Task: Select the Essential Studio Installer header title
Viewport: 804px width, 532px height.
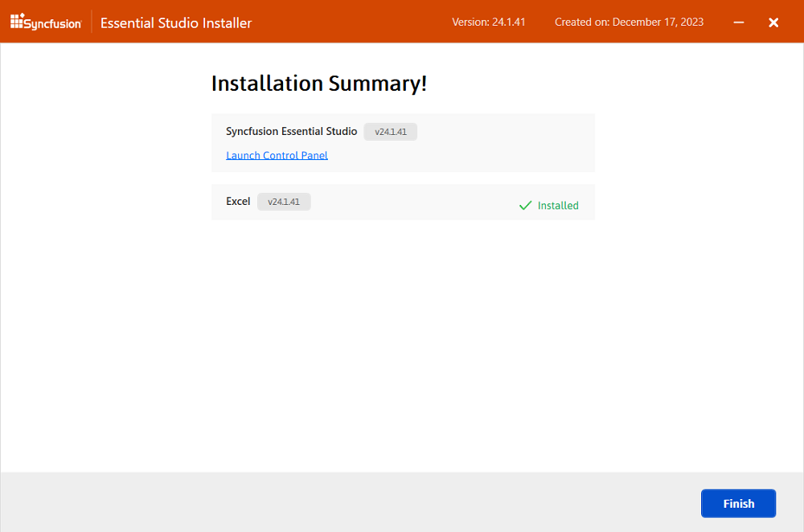Action: coord(175,23)
